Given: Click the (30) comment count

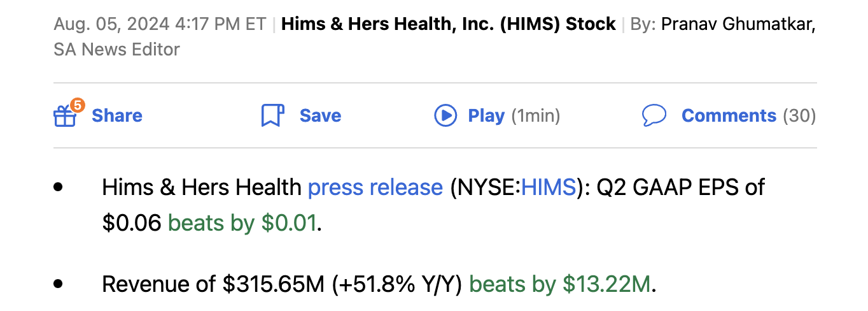Looking at the screenshot, I should click(x=799, y=115).
